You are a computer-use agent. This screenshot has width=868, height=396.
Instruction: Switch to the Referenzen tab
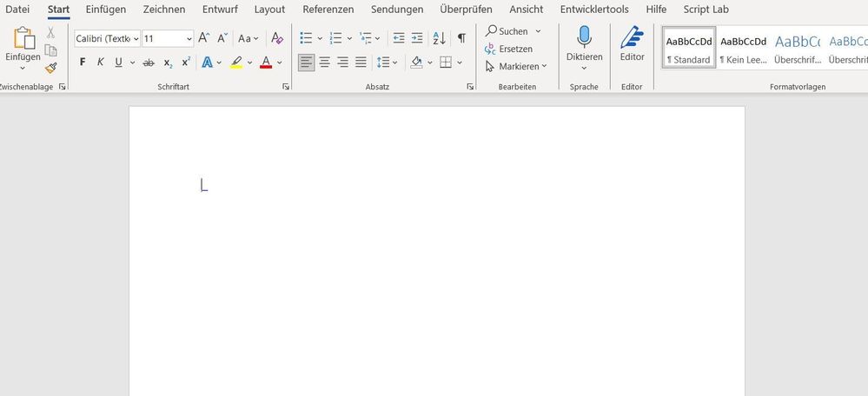pyautogui.click(x=328, y=10)
